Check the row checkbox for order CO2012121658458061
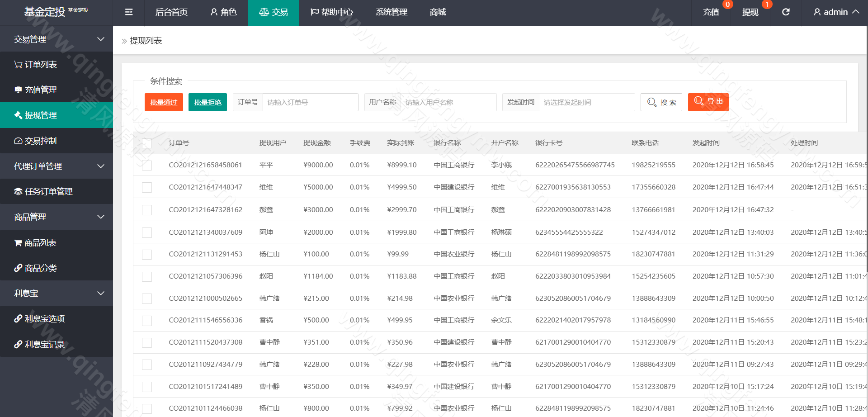868x417 pixels. [x=146, y=165]
